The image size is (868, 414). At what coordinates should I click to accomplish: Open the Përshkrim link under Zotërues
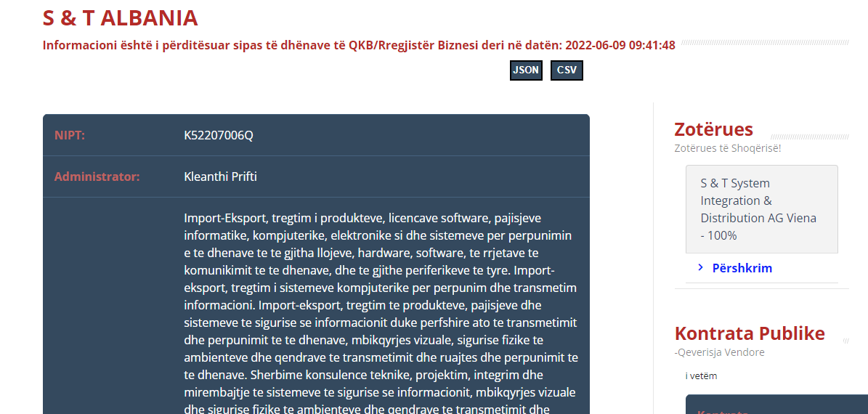coord(742,268)
